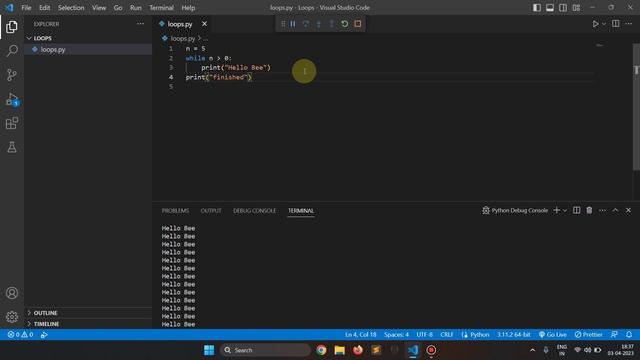This screenshot has width=640, height=360.
Task: Close the loops.py editor tab
Action: (x=204, y=24)
